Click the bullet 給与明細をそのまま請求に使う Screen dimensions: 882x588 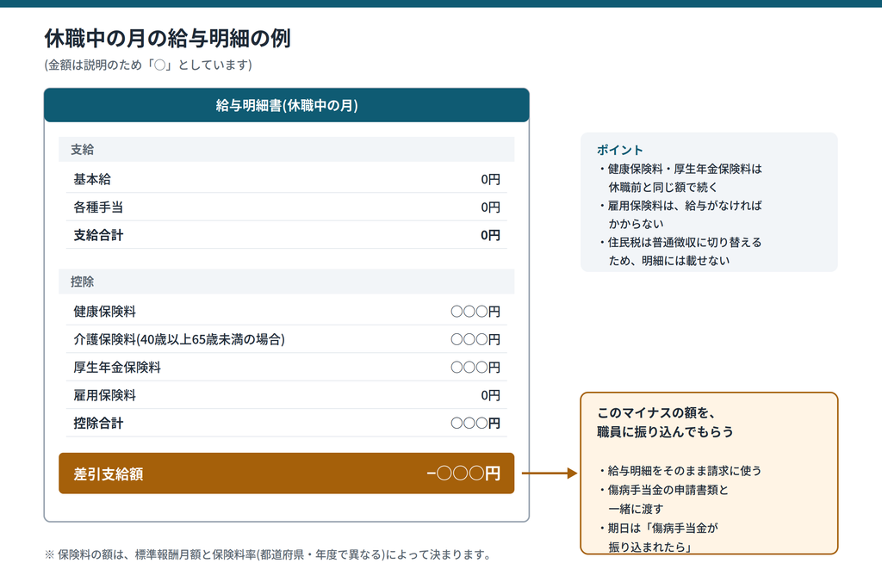click(x=679, y=471)
